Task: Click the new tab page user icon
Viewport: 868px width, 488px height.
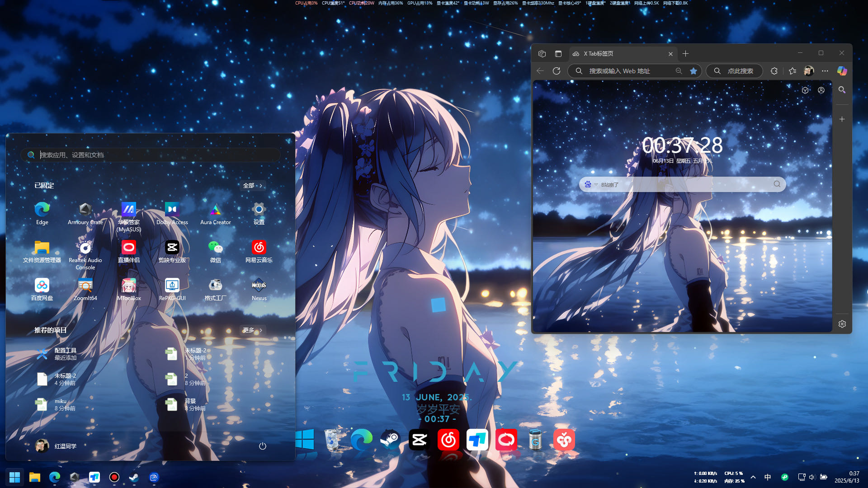Action: [821, 90]
